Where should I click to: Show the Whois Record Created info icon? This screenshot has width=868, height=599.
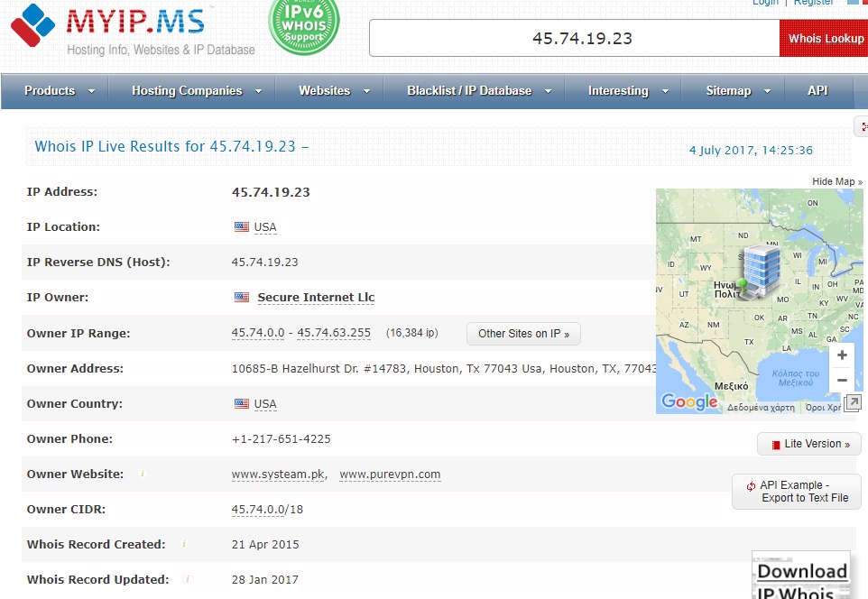point(184,544)
